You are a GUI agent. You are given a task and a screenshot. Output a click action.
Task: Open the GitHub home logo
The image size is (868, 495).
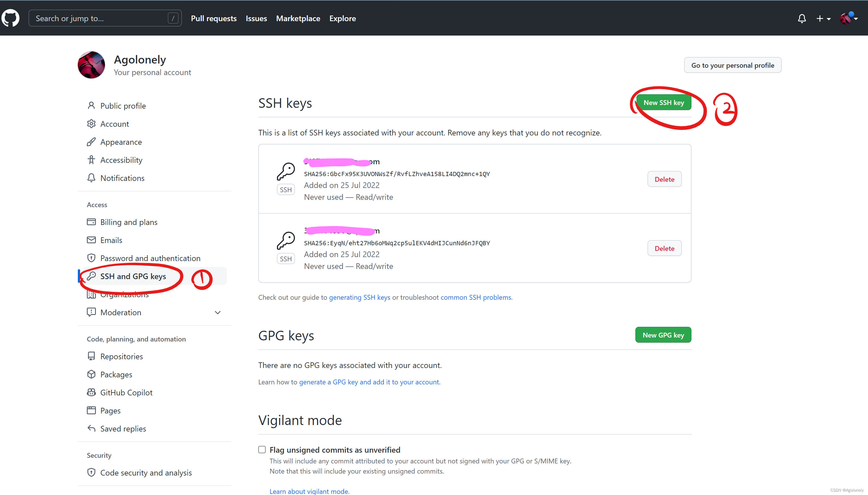[x=10, y=18]
